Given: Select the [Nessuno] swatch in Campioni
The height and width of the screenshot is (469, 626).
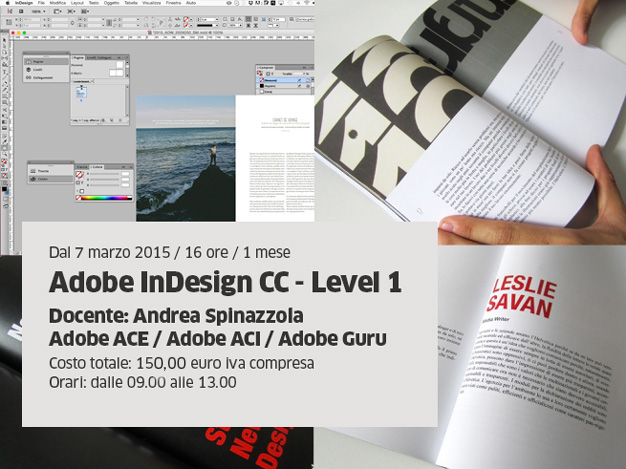Looking at the screenshot, I should pos(284,80).
